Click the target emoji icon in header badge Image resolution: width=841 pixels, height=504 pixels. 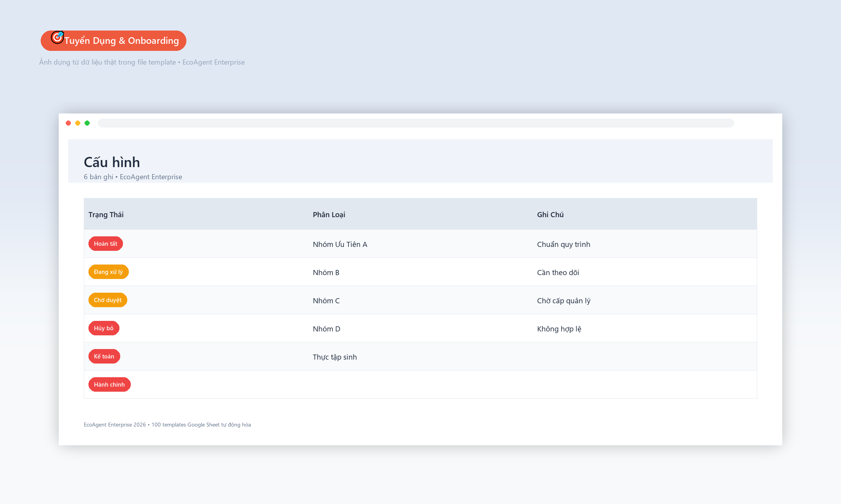(58, 37)
